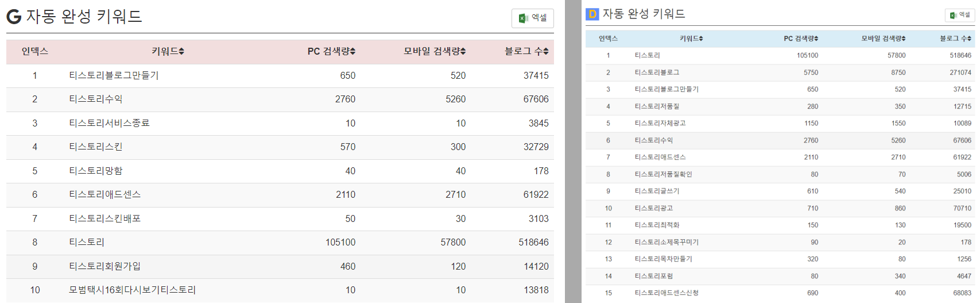Select keyword 티스토리애드센스신청 in D table
Viewport: 980px width, 303px height.
[667, 293]
